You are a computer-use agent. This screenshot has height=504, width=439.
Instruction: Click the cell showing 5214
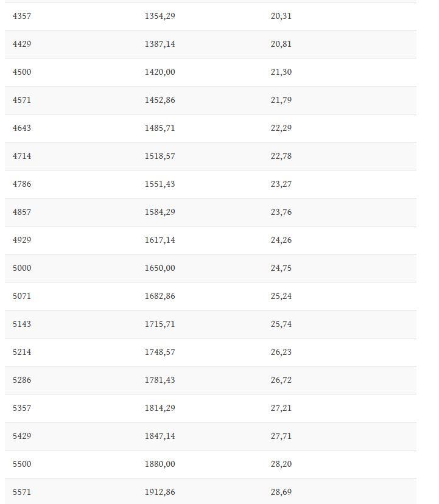click(22, 352)
